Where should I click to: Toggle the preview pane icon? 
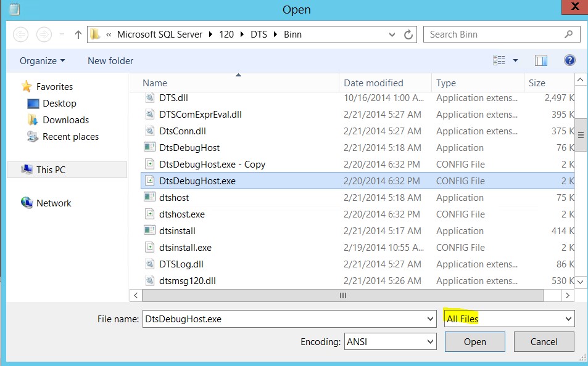click(x=541, y=60)
